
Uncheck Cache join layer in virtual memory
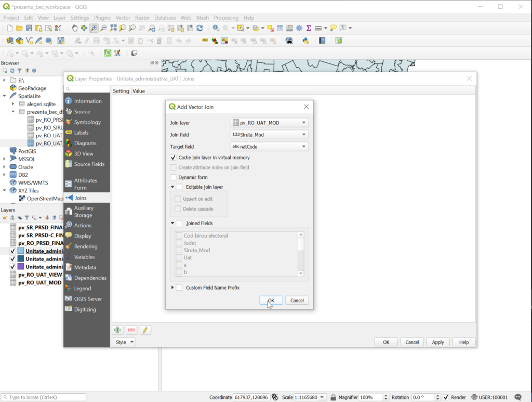coord(174,158)
